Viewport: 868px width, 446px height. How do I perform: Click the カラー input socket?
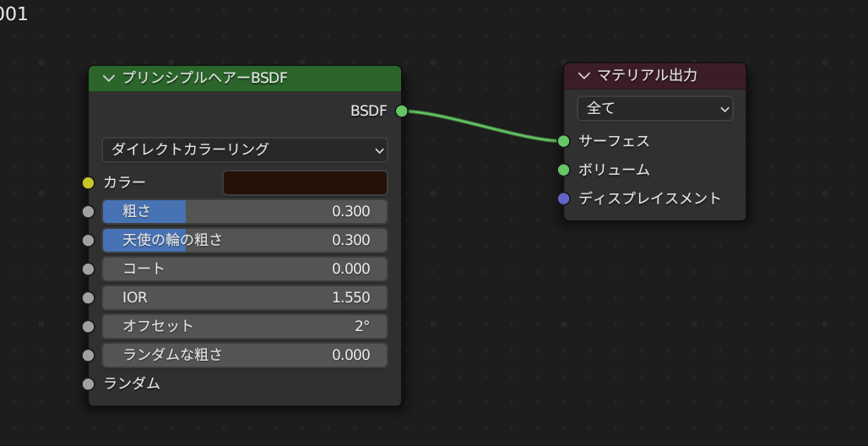[x=89, y=182]
